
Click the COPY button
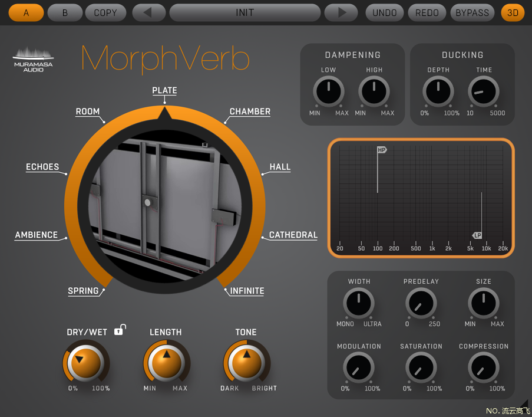click(105, 12)
